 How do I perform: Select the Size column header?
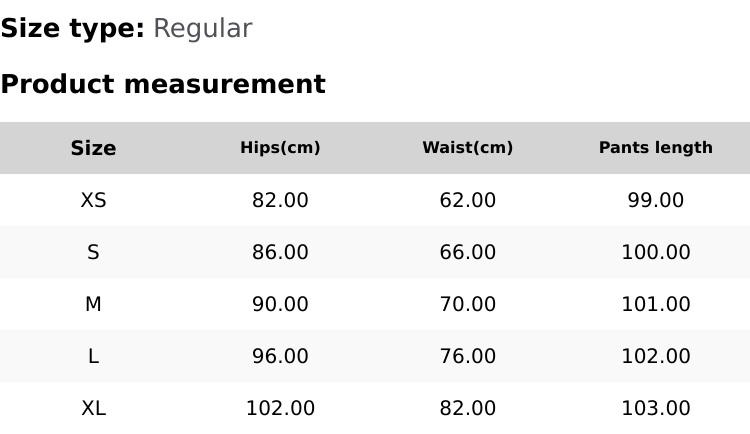coord(93,148)
